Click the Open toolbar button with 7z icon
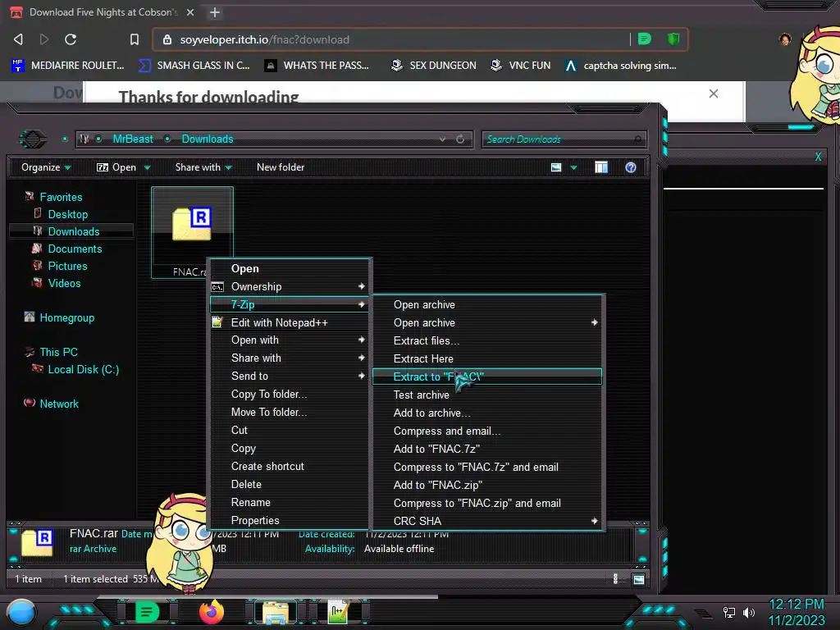 116,167
